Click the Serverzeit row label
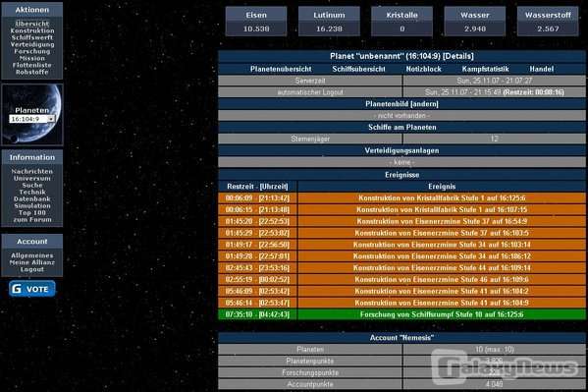 (310, 81)
